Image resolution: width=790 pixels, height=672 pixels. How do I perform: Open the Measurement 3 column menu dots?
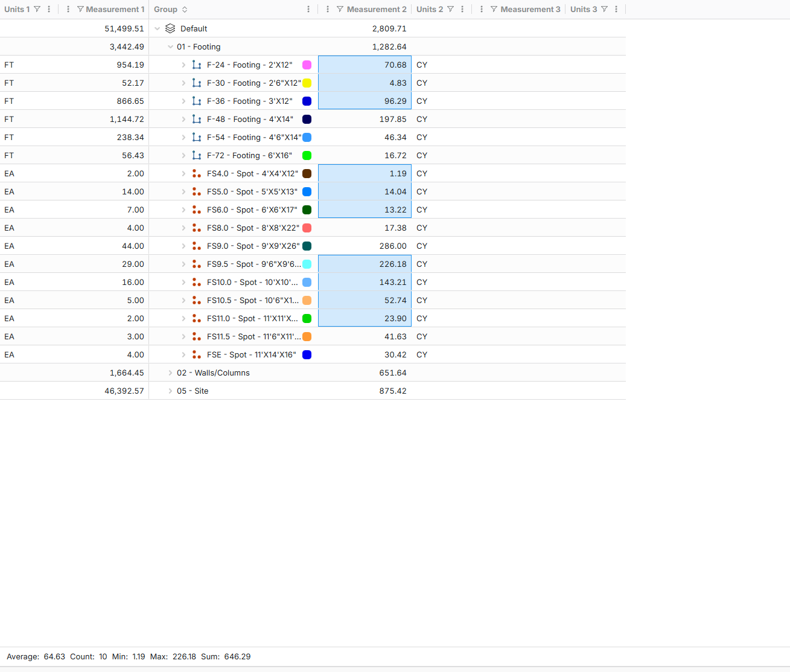(481, 9)
